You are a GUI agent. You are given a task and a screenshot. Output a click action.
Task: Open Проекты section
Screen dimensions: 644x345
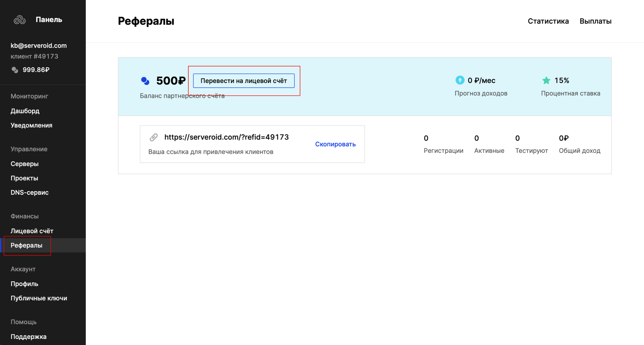(x=24, y=178)
